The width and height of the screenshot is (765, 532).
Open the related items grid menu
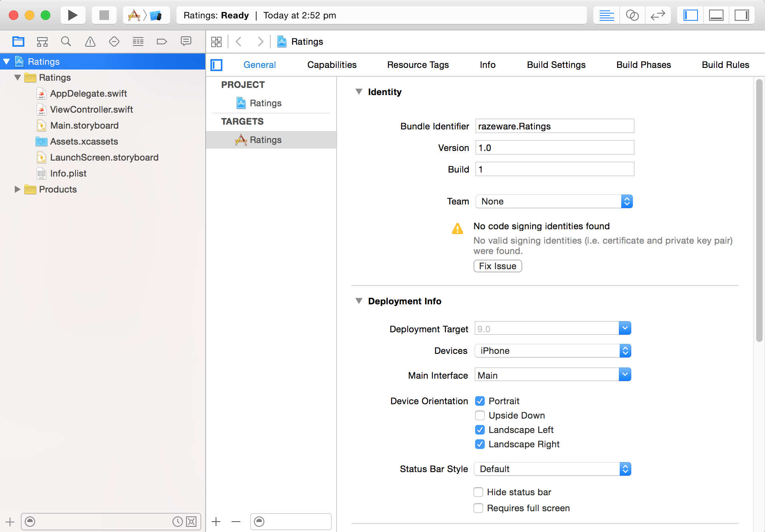pyautogui.click(x=216, y=42)
